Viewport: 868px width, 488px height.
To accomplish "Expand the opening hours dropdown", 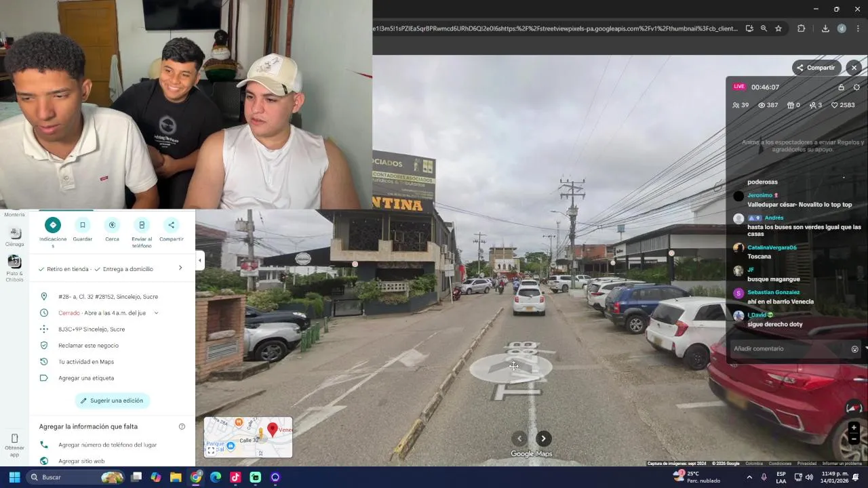I will (x=156, y=313).
